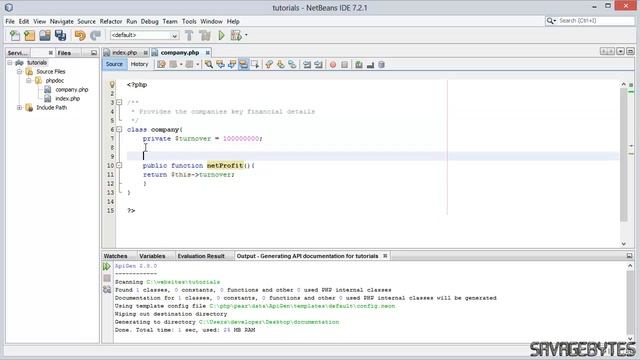Open the Variables tab
Image resolution: width=640 pixels, height=360 pixels.
coord(152,256)
